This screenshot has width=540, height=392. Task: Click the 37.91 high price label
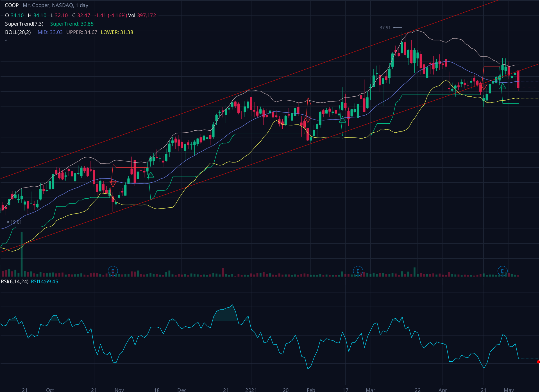point(385,28)
